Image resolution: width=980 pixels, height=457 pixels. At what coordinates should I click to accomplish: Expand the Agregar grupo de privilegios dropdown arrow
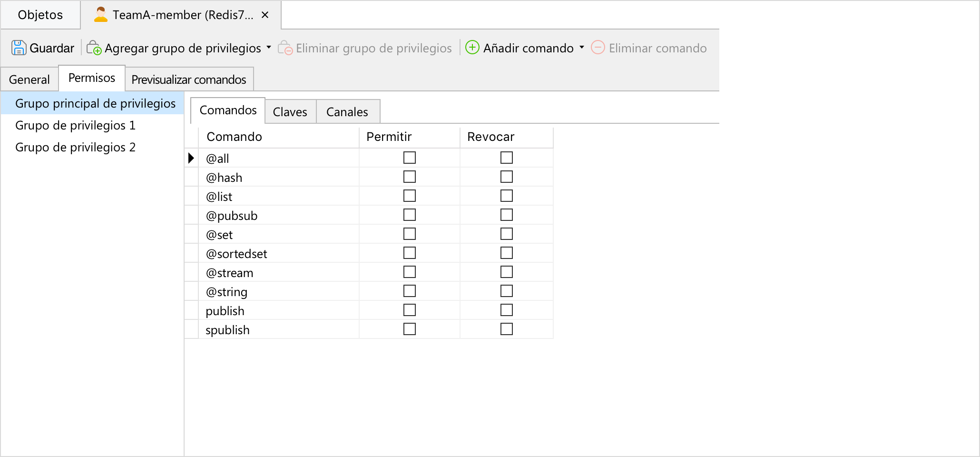(x=269, y=47)
